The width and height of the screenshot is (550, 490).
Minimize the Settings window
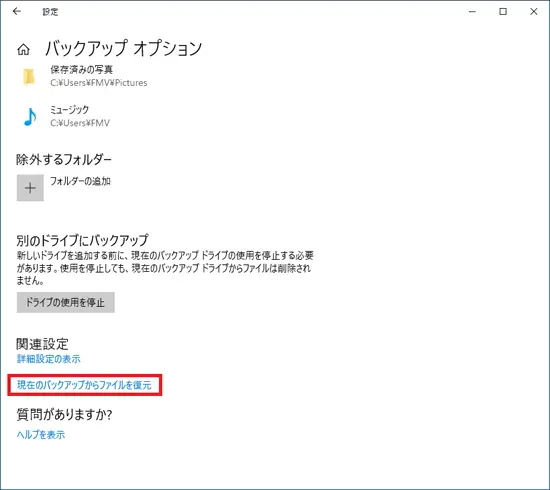coord(472,12)
